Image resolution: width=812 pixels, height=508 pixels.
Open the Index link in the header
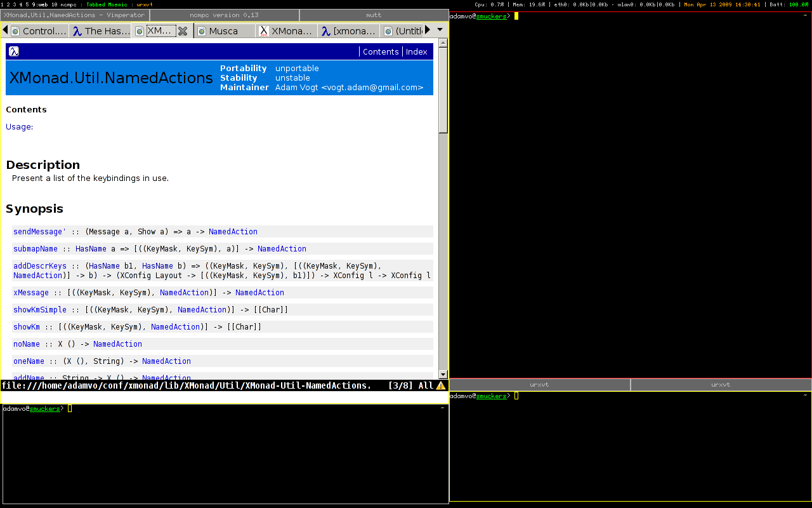coord(417,52)
